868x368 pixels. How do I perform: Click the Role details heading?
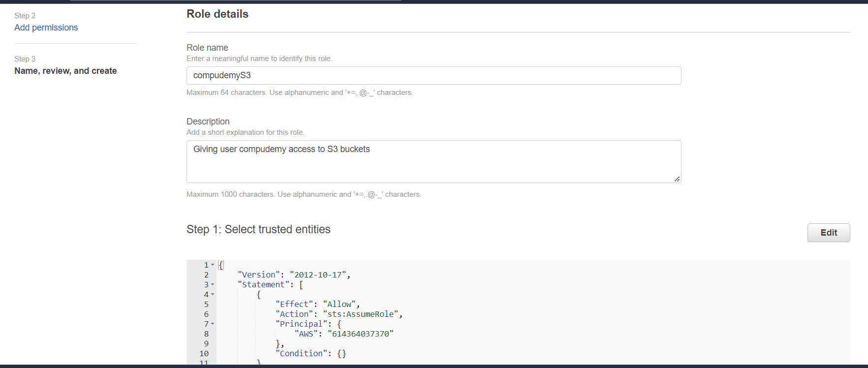[x=217, y=14]
